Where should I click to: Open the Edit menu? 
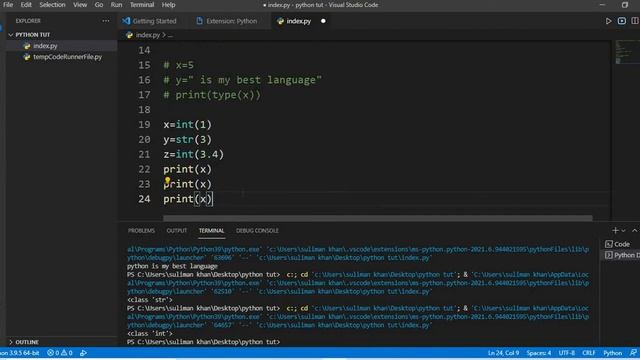pos(26,5)
